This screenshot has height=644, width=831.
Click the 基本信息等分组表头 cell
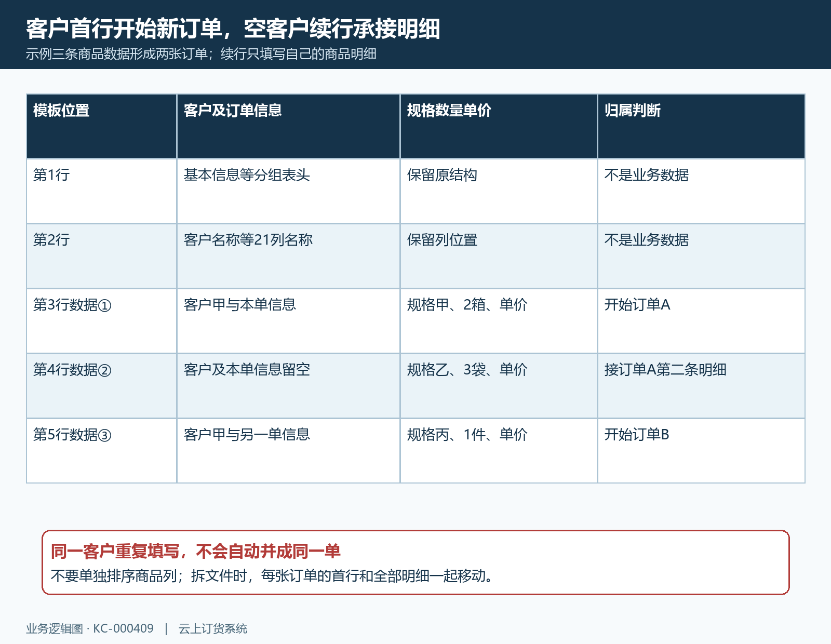pos(288,191)
